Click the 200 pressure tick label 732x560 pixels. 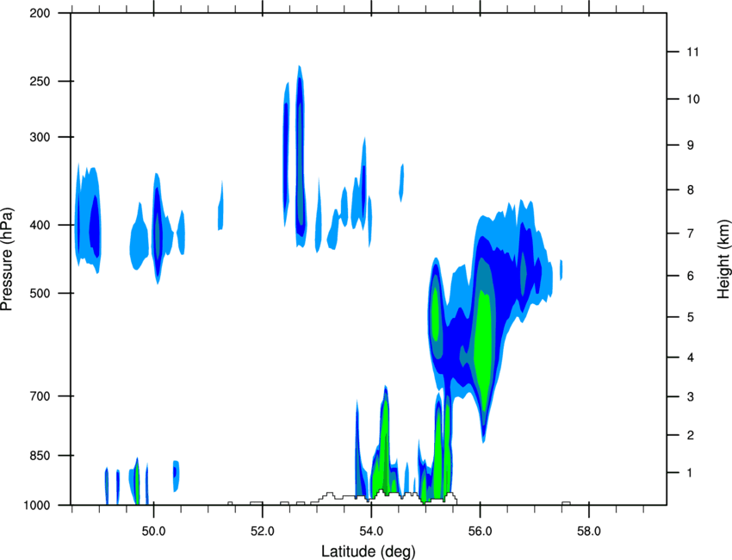point(40,14)
